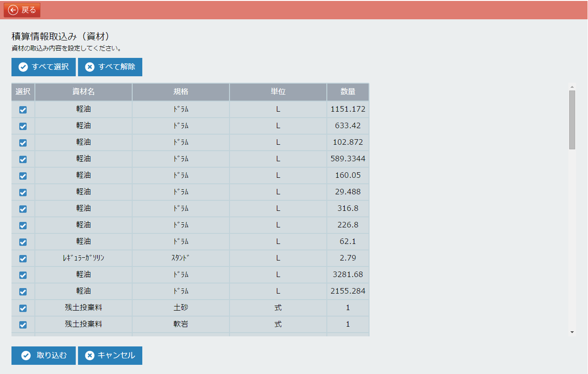Uncheck the row with quantity 102.872

tap(23, 143)
